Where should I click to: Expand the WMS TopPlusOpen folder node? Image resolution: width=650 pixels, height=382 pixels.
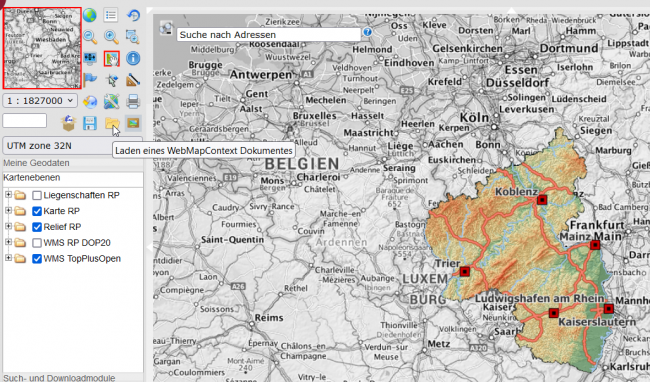(x=8, y=258)
